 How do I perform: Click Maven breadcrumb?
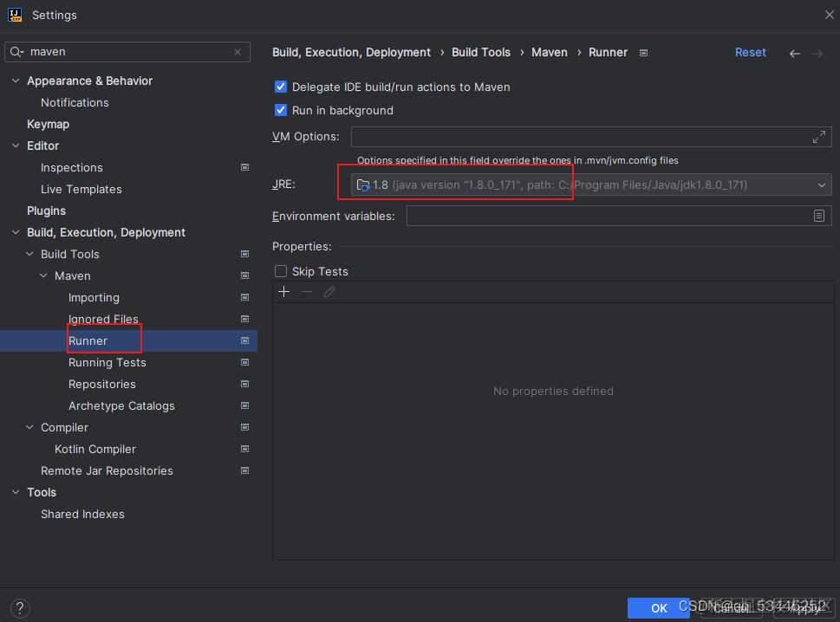[549, 53]
